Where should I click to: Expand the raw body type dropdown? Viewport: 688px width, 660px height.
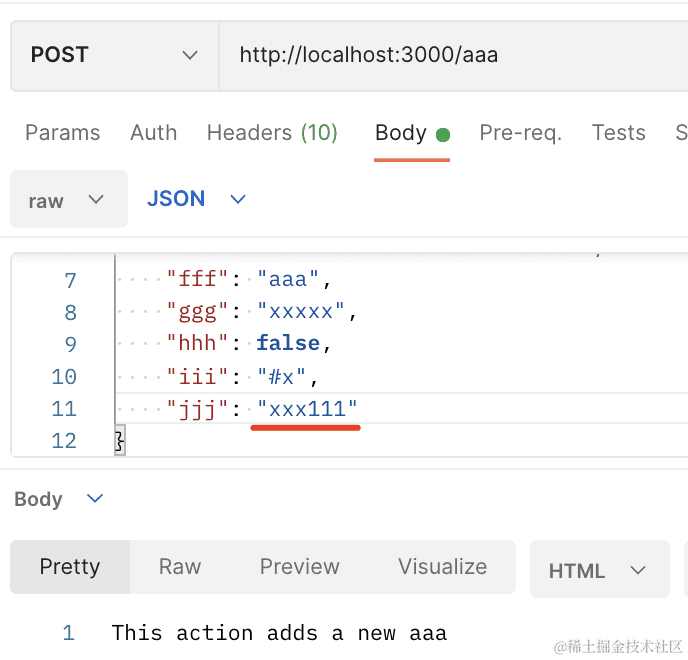tap(68, 200)
